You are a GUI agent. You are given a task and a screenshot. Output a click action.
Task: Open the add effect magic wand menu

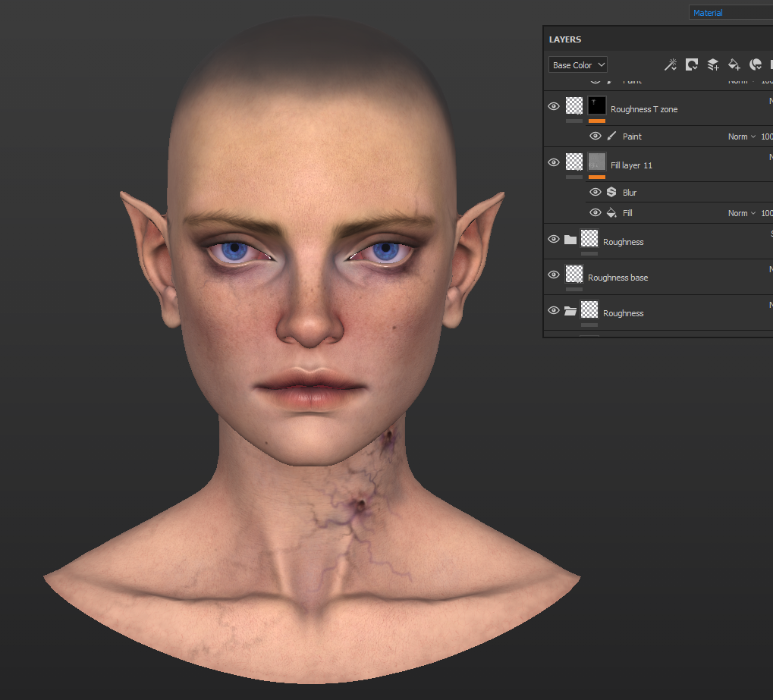(x=670, y=64)
